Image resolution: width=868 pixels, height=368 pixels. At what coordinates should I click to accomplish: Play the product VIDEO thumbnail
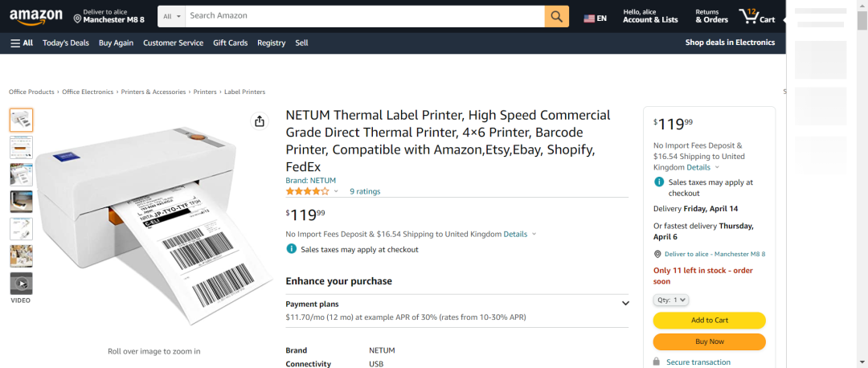coord(21,284)
